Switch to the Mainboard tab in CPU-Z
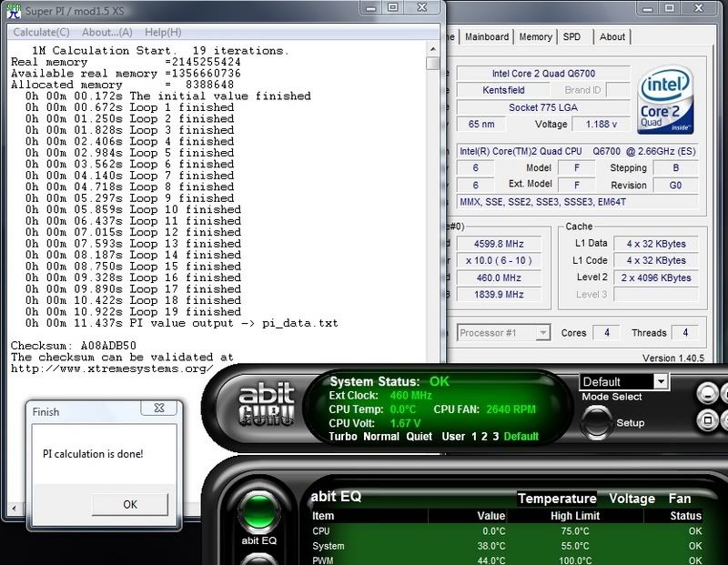Viewport: 728px width, 565px height. [x=487, y=36]
